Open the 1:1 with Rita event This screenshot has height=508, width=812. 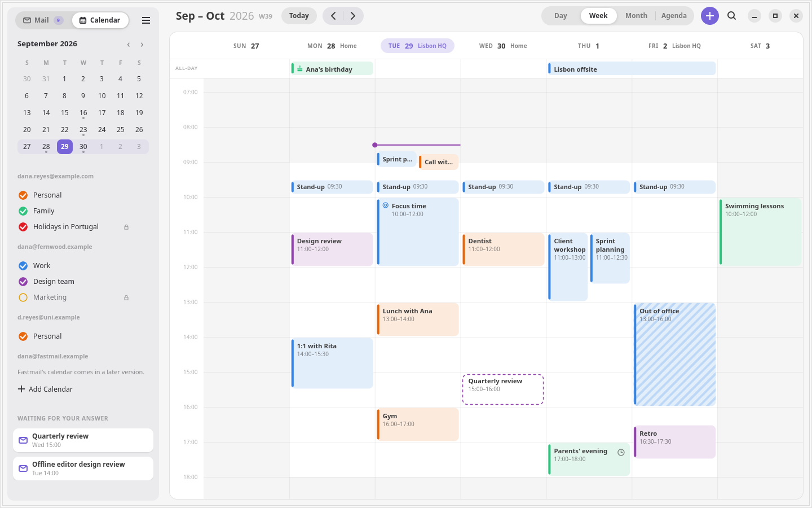pos(332,363)
